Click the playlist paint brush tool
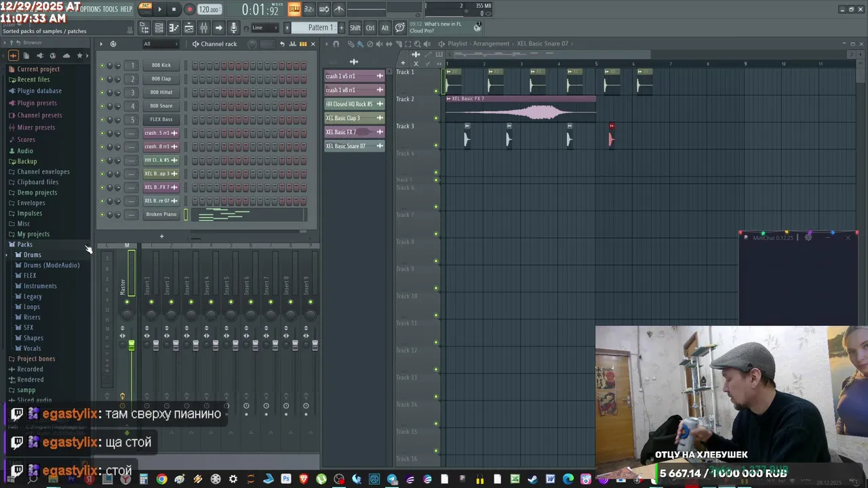The width and height of the screenshot is (868, 488). pos(360,44)
